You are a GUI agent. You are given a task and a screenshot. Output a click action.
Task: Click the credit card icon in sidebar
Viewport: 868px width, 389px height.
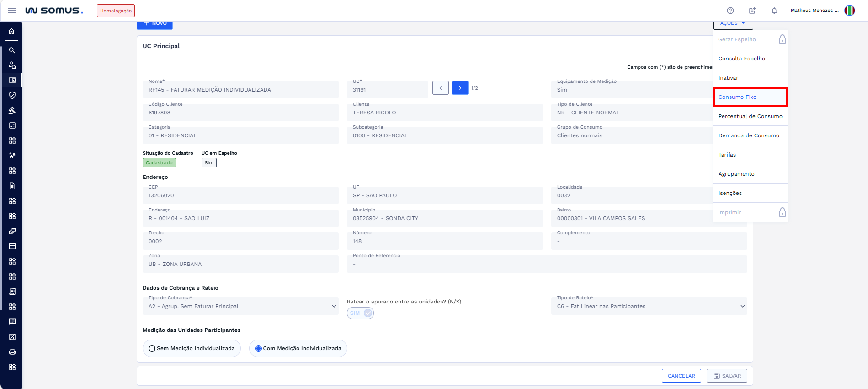[12, 246]
